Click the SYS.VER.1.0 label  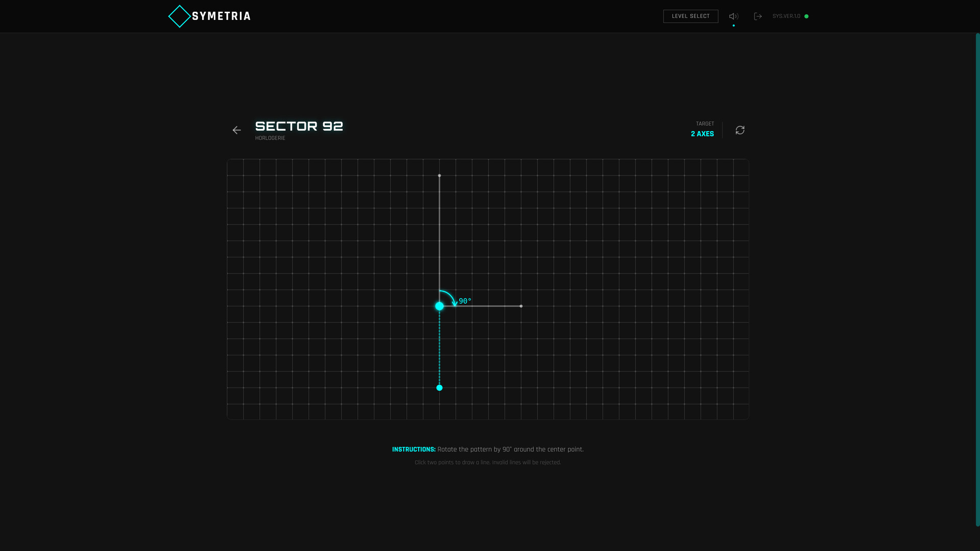[x=786, y=16]
